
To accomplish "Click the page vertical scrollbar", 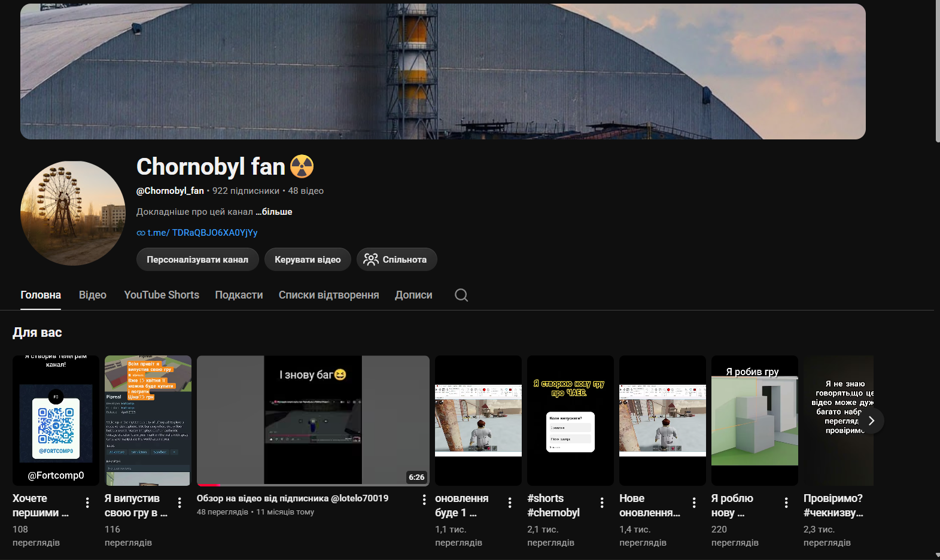I will (936, 71).
